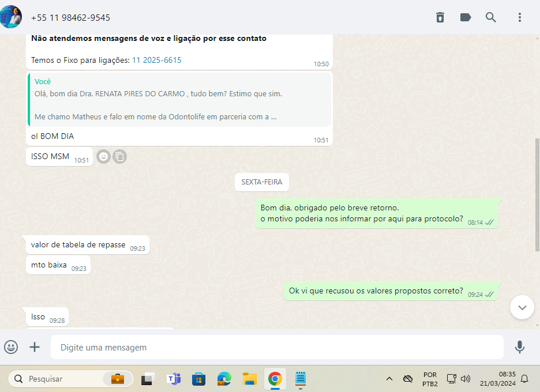Click the archive chat icon in header
540x392 pixels.
click(x=440, y=17)
